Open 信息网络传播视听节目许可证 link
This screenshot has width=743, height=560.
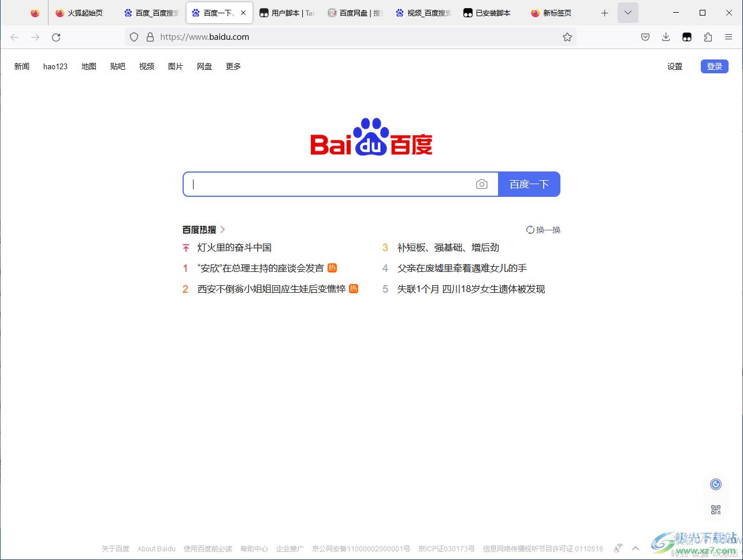pos(543,549)
